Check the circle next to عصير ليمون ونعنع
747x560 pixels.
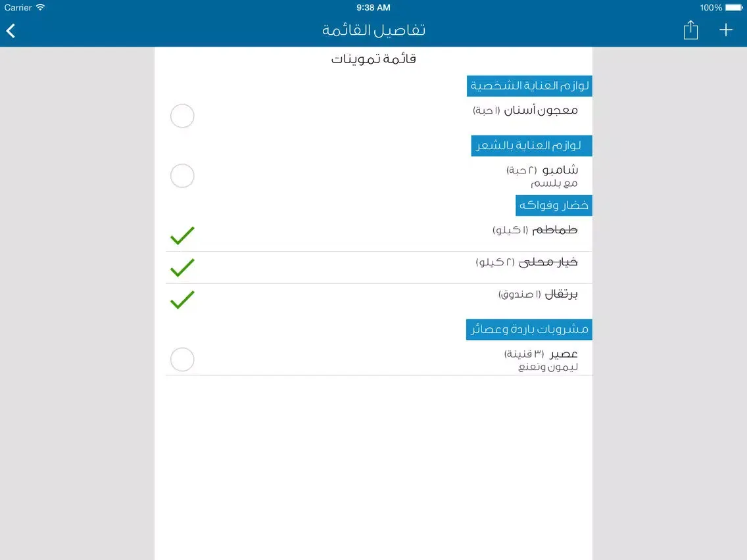click(182, 360)
